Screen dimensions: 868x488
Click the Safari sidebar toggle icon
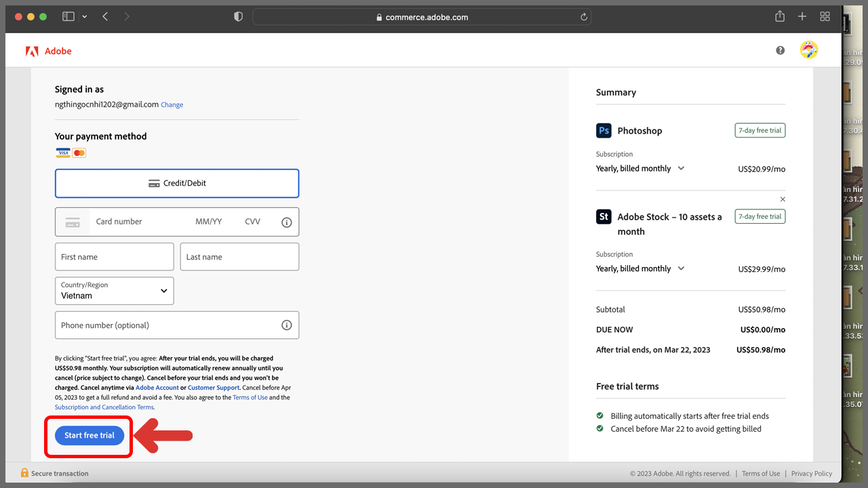coord(68,16)
